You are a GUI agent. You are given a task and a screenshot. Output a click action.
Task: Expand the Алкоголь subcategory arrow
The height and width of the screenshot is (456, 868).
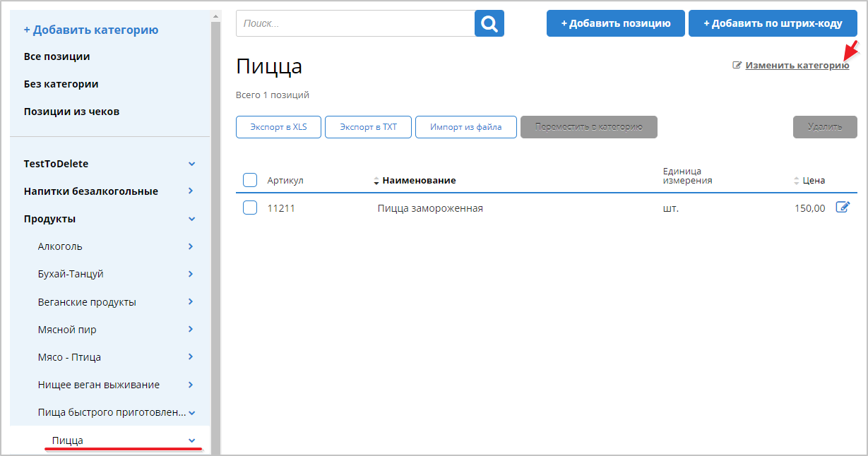(191, 246)
